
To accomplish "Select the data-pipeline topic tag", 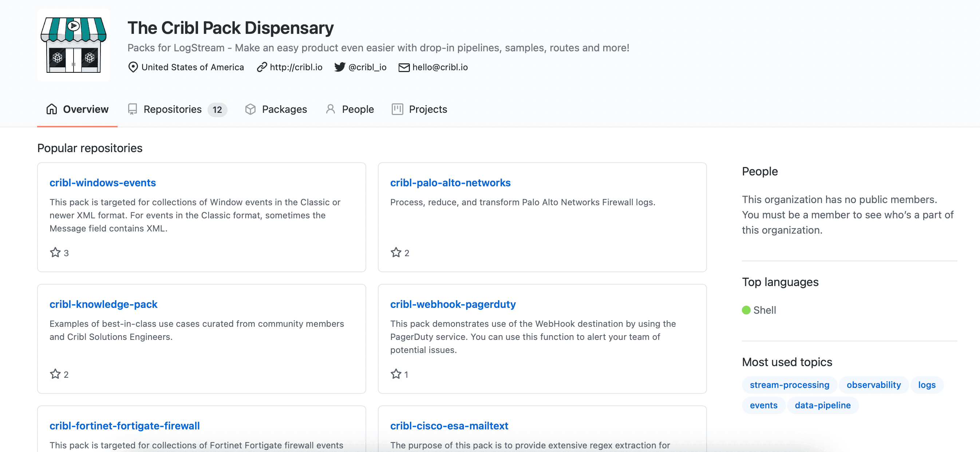I will tap(822, 405).
